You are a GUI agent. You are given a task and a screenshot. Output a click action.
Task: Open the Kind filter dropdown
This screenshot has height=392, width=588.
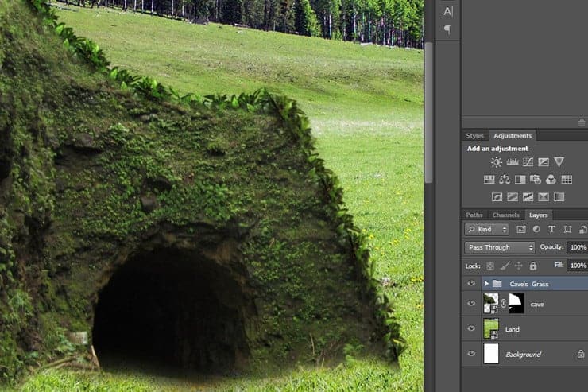(x=487, y=229)
